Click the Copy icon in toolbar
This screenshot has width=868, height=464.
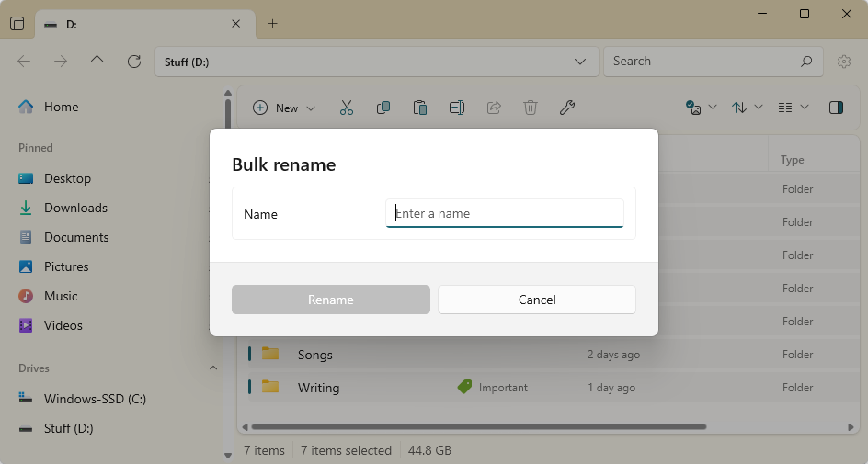(x=383, y=108)
